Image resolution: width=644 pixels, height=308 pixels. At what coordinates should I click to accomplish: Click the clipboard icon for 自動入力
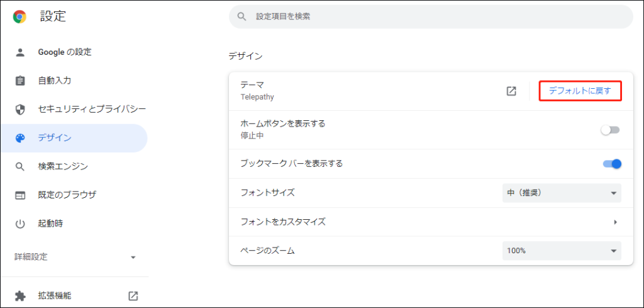click(20, 81)
